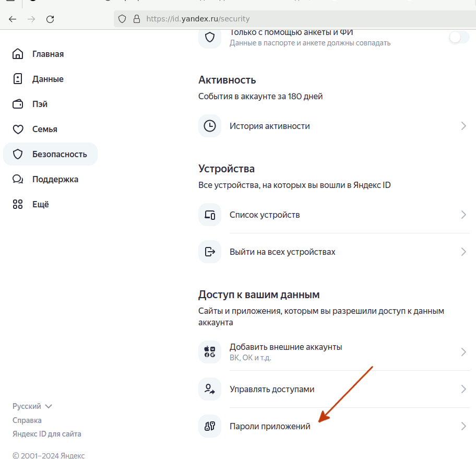Image resolution: width=476 pixels, height=459 pixels.
Task: Click the Устройства section heading
Action: pyautogui.click(x=227, y=169)
